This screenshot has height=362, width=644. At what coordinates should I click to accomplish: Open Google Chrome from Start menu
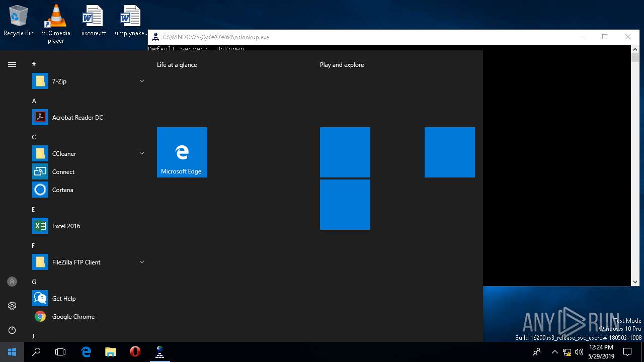pos(89,316)
